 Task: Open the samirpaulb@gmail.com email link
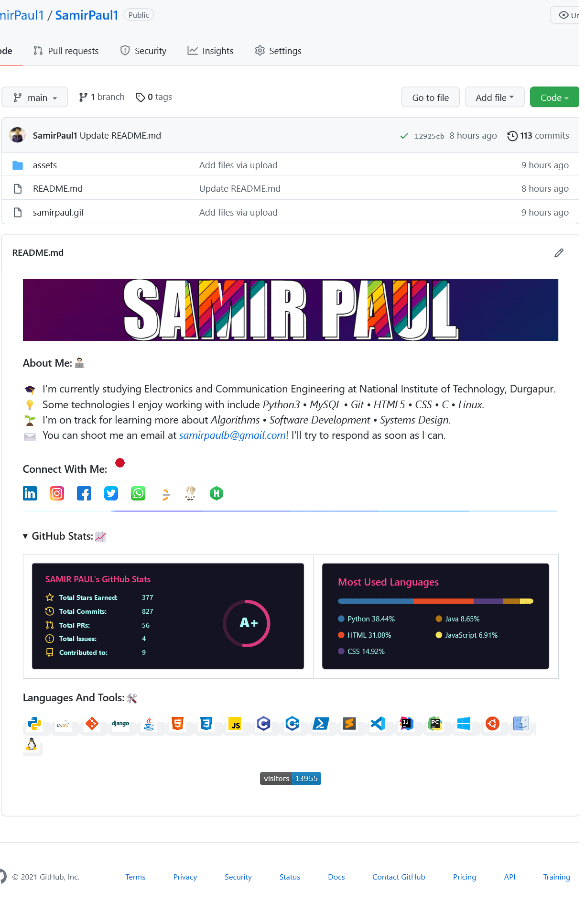[232, 435]
